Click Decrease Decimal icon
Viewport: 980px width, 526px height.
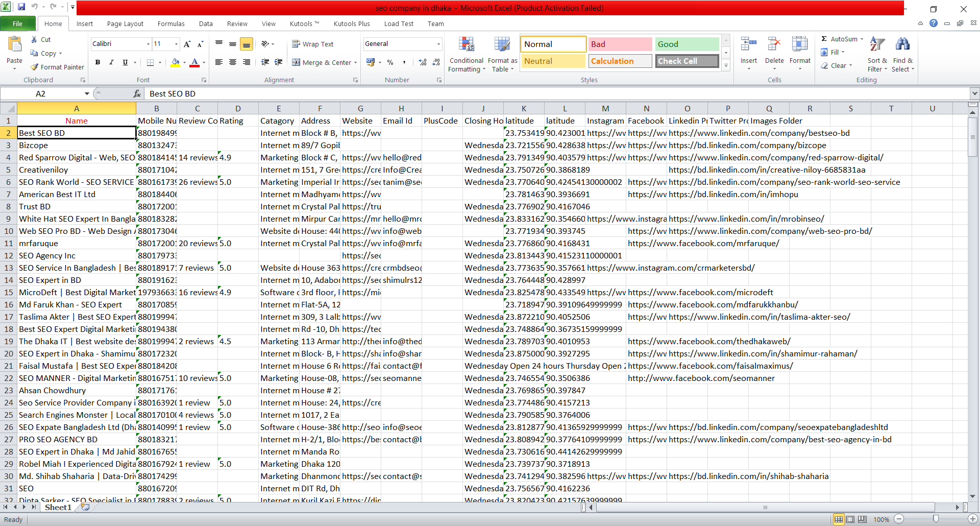pyautogui.click(x=436, y=62)
